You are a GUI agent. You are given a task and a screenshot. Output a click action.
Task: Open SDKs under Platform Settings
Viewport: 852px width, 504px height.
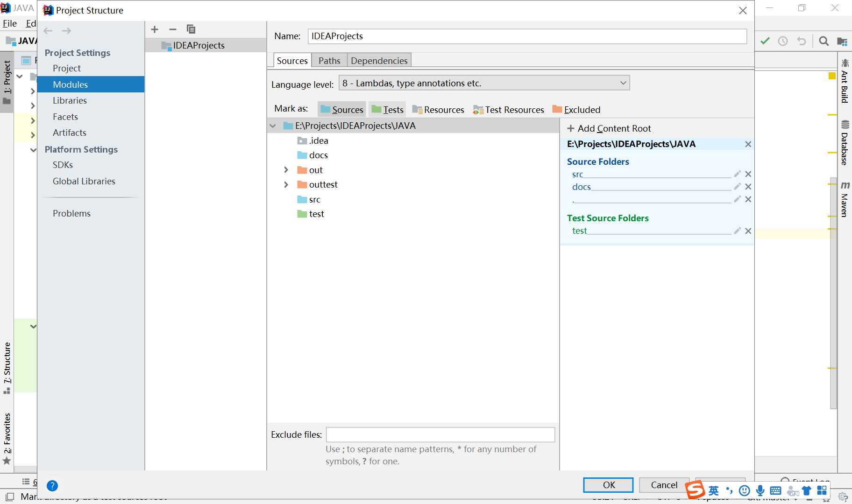(63, 165)
